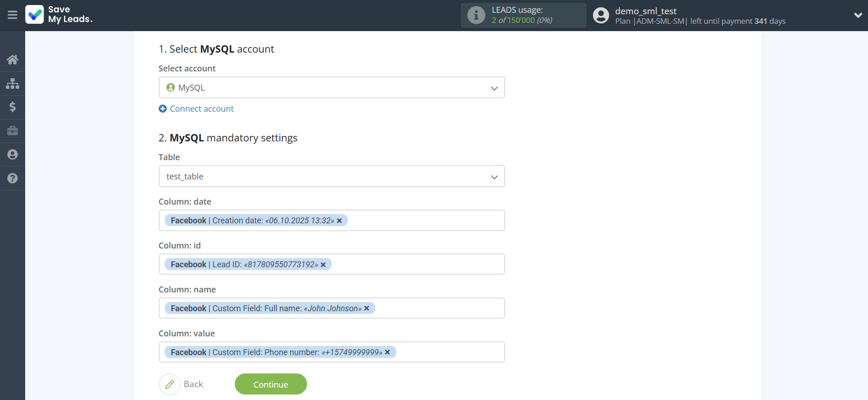868x400 pixels.
Task: Open billing dollar icon in sidebar
Action: 12,107
